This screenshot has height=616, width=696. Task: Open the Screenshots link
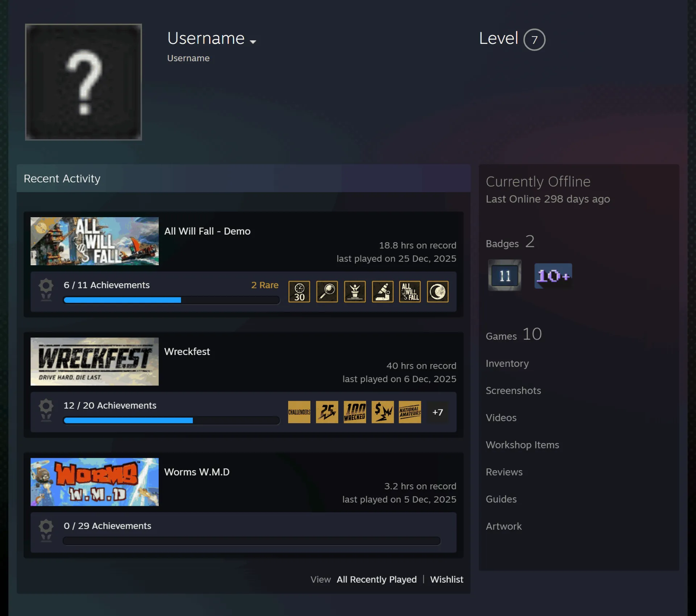coord(513,390)
